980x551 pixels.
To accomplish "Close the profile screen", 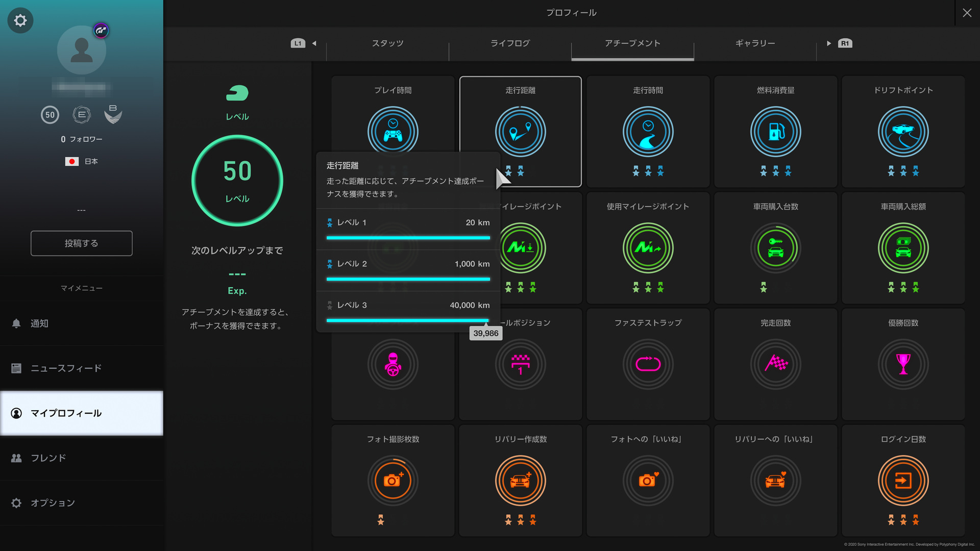I will (967, 13).
